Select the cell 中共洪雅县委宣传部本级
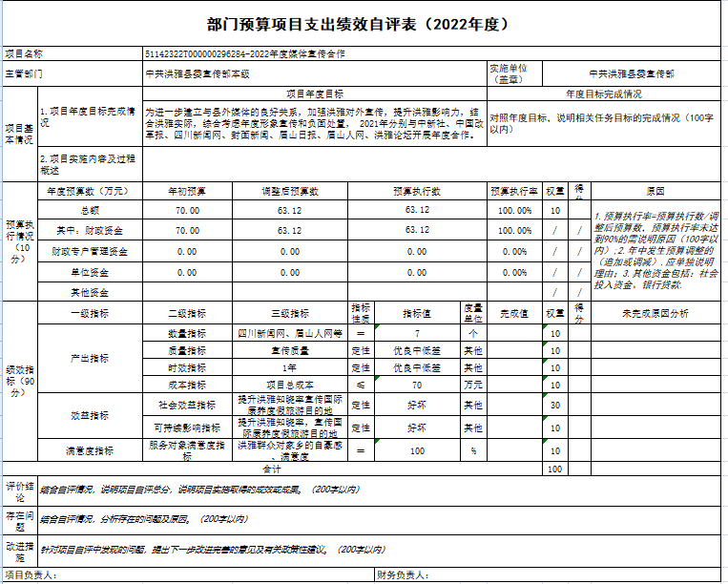 315,73
